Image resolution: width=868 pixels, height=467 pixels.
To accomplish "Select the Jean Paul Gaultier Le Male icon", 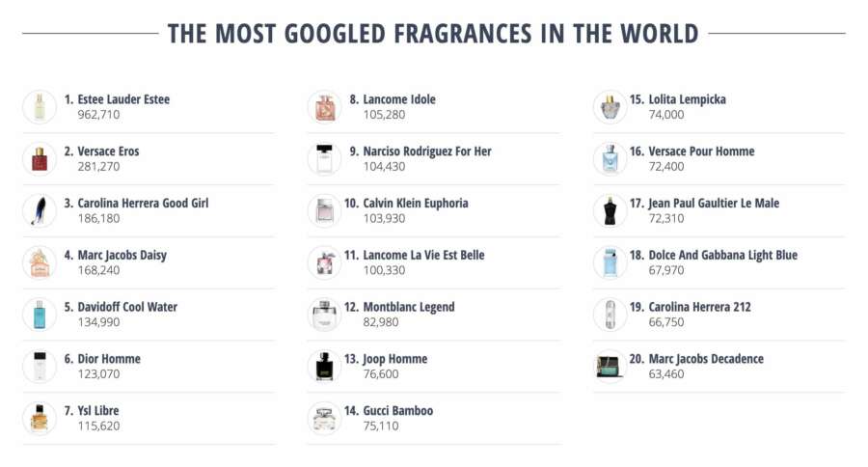I will point(610,210).
